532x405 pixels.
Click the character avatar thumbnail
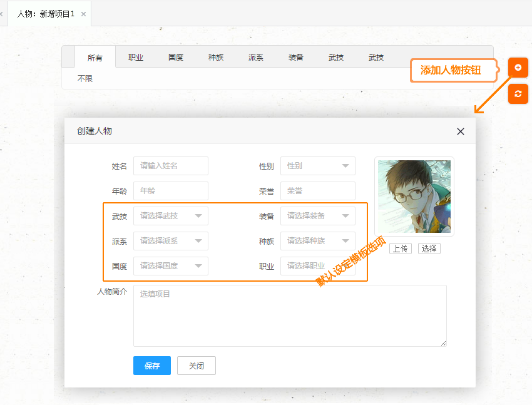tap(414, 197)
